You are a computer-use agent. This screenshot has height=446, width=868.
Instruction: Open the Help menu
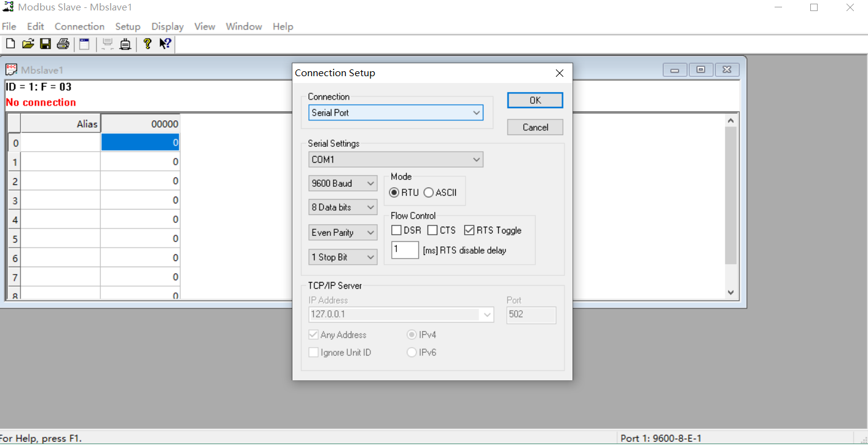coord(283,26)
